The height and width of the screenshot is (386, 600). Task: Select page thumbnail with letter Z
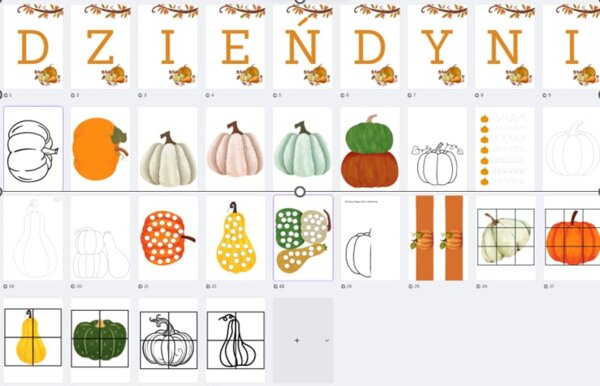point(101,46)
